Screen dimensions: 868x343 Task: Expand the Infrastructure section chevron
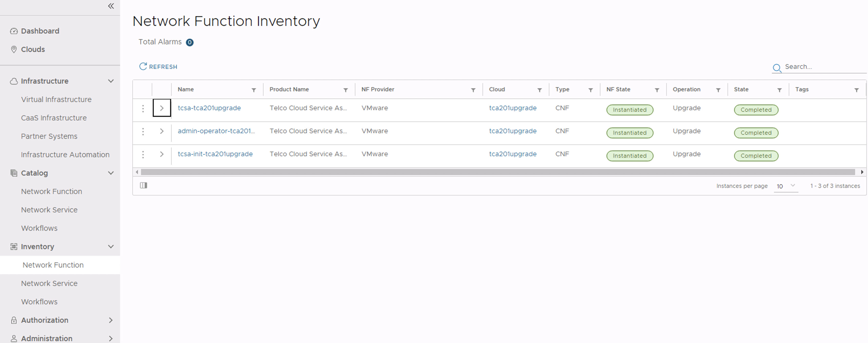click(x=110, y=81)
